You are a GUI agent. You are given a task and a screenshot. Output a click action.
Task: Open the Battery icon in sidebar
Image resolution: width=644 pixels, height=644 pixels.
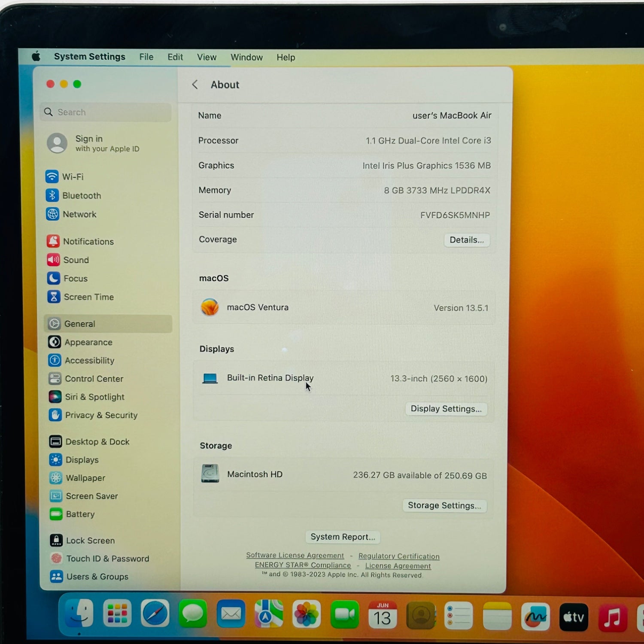click(x=56, y=514)
